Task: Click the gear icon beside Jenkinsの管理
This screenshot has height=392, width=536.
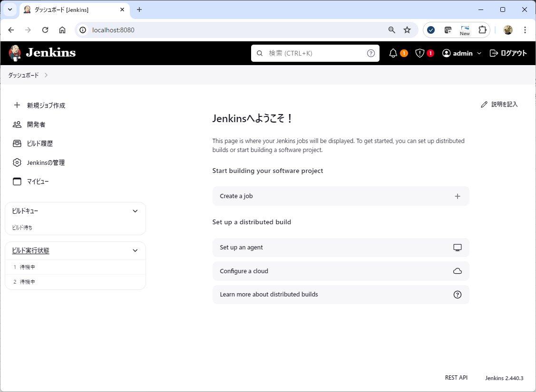Action: click(x=17, y=163)
